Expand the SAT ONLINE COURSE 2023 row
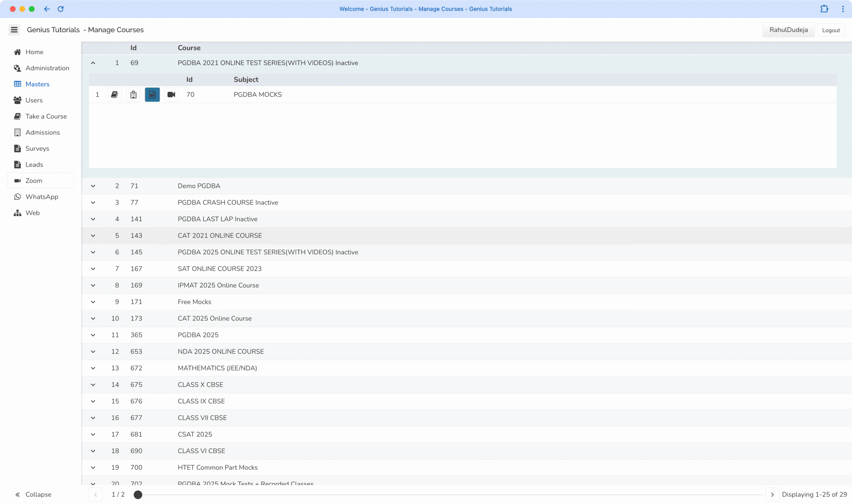Image resolution: width=852 pixels, height=504 pixels. [x=93, y=269]
